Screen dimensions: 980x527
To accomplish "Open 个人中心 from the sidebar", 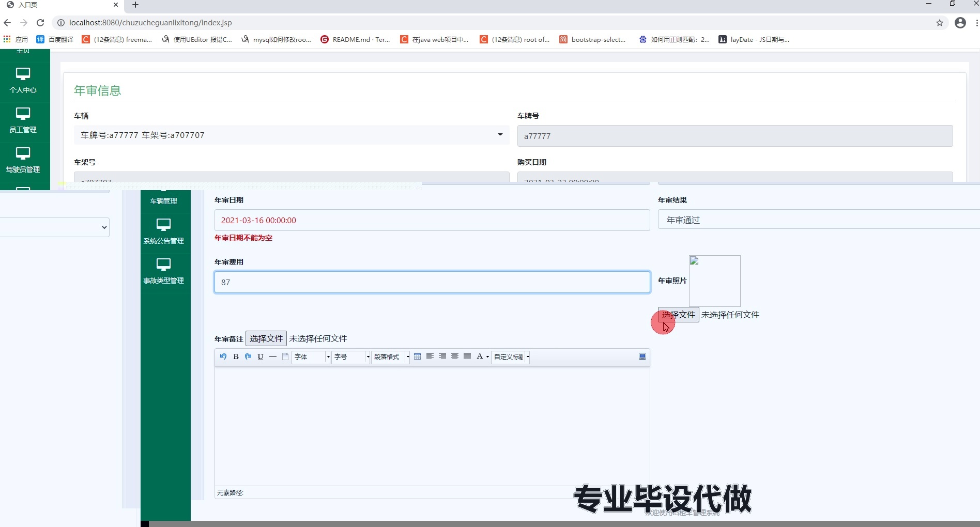I will [x=23, y=80].
